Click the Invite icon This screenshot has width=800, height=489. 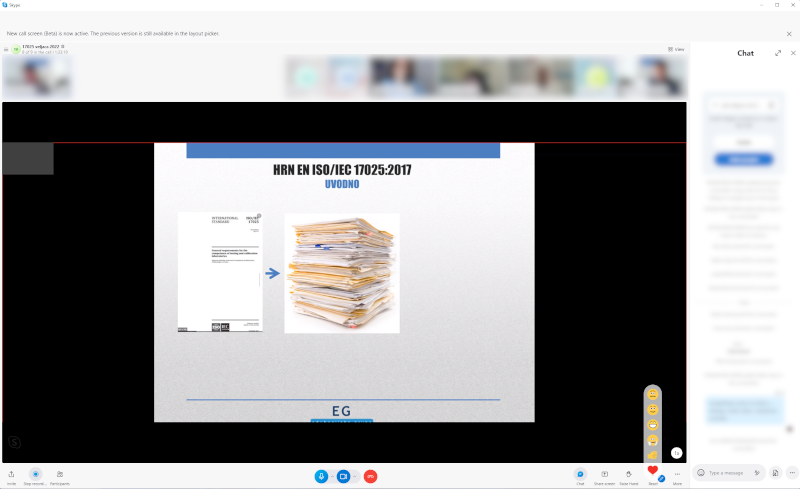pyautogui.click(x=11, y=474)
